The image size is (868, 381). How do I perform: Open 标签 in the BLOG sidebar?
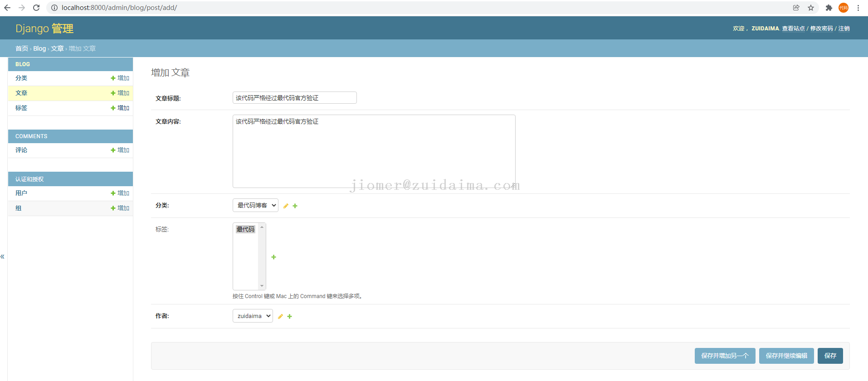point(21,108)
